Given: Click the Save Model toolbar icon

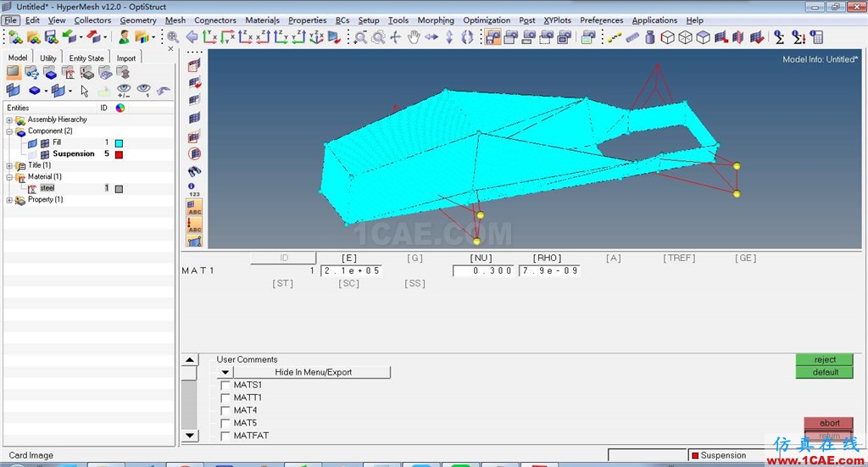Looking at the screenshot, I should tap(51, 37).
